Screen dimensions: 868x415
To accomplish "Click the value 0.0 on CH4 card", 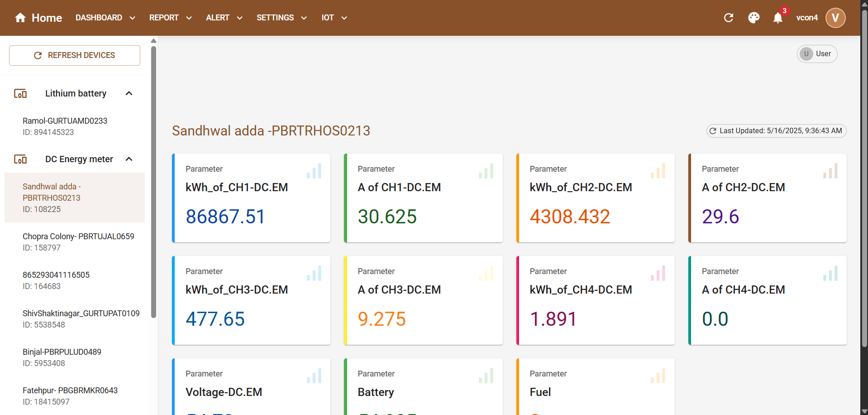I will pos(715,319).
